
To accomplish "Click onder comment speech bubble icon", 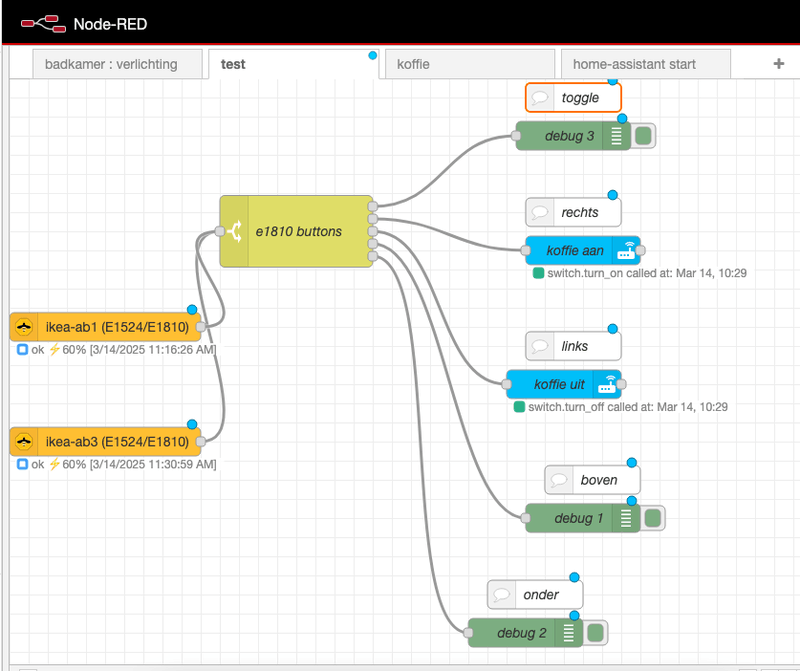I will click(501, 595).
